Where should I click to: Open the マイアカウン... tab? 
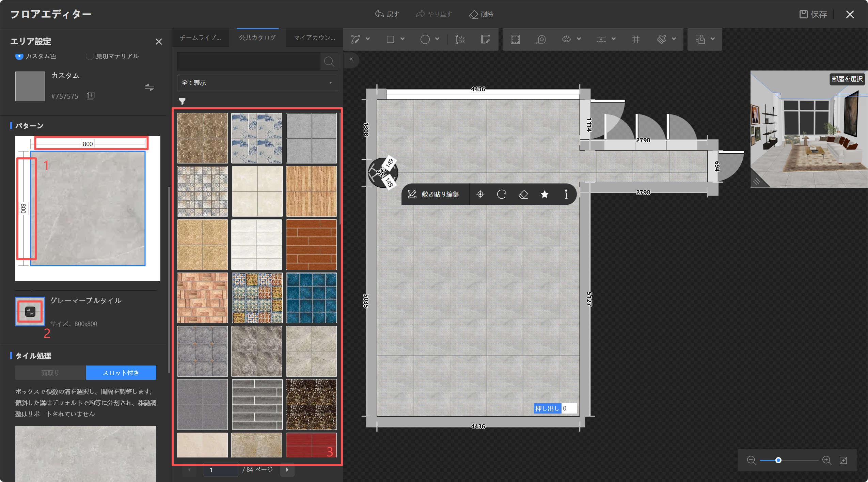315,38
